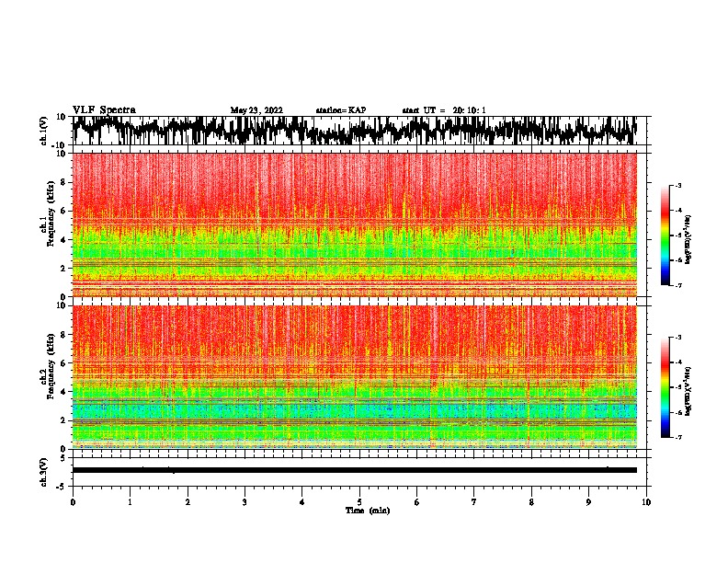Viewport: 728px width, 563px height.
Task: Click time axis tick label "6"
Action: pyautogui.click(x=417, y=502)
